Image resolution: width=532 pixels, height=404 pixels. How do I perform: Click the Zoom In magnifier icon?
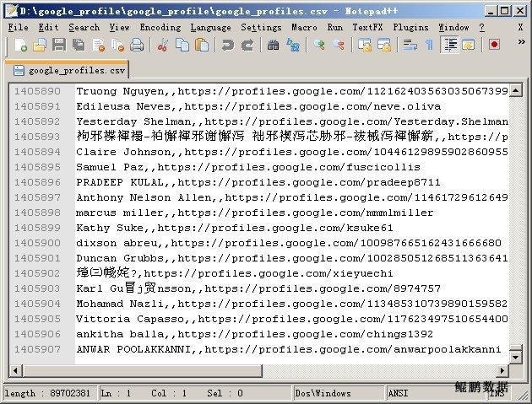point(318,45)
